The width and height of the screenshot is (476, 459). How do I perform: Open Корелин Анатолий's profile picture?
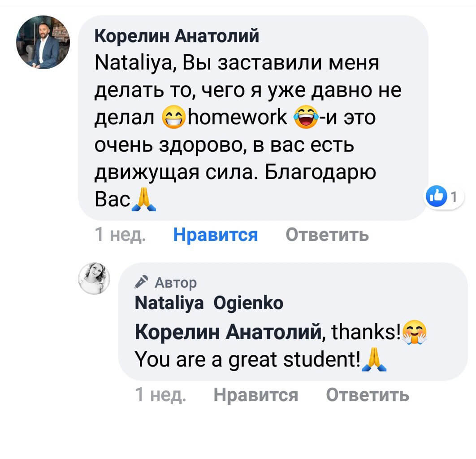43,42
